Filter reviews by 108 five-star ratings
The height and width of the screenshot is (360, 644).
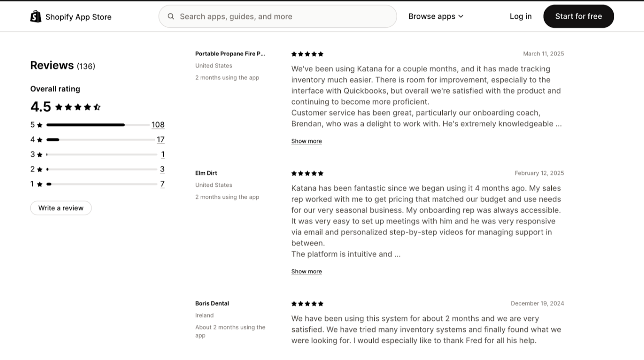pyautogui.click(x=158, y=125)
